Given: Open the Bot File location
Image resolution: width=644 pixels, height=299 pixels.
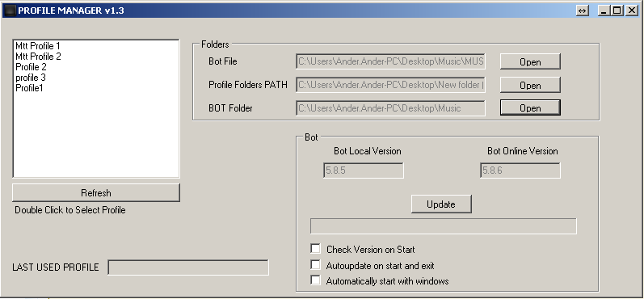Looking at the screenshot, I should (530, 61).
